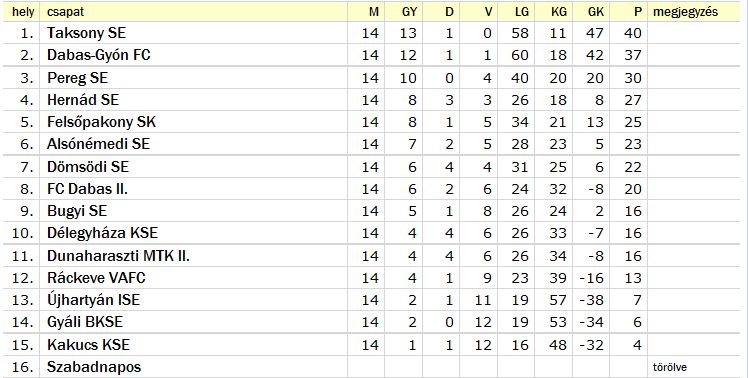Image resolution: width=748 pixels, height=378 pixels.
Task: Click the Szabadnapos entry in row 16
Action: pyautogui.click(x=94, y=367)
